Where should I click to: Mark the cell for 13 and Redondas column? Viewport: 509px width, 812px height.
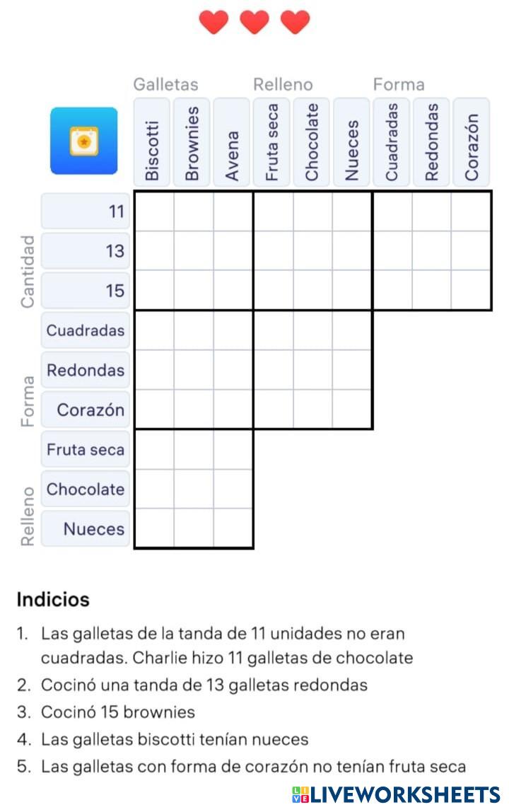[x=432, y=250]
